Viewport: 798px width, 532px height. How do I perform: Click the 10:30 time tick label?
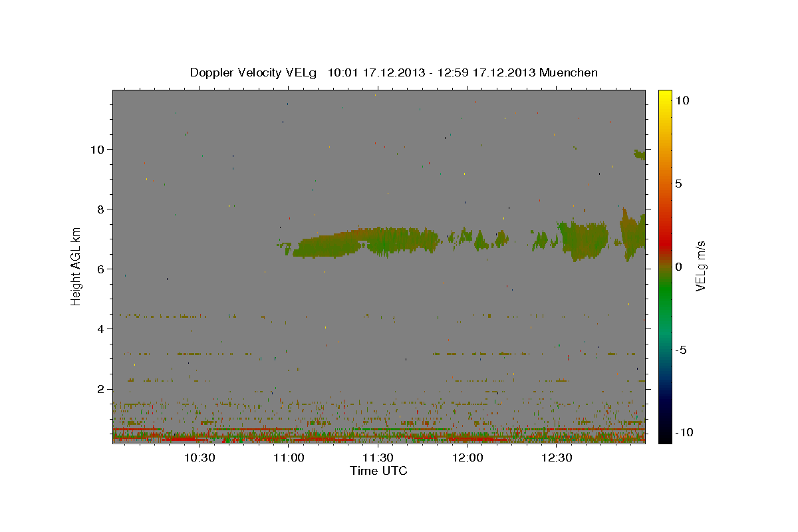point(199,458)
